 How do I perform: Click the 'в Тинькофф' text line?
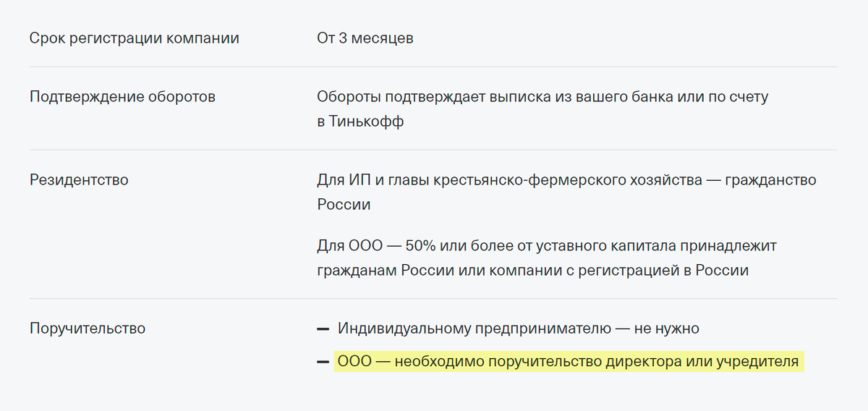tap(360, 122)
